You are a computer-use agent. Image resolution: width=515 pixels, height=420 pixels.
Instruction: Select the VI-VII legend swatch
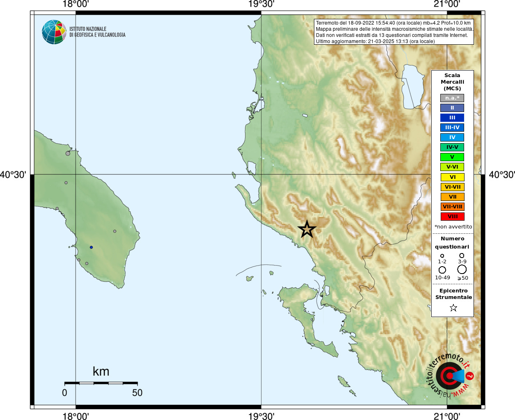(452, 187)
